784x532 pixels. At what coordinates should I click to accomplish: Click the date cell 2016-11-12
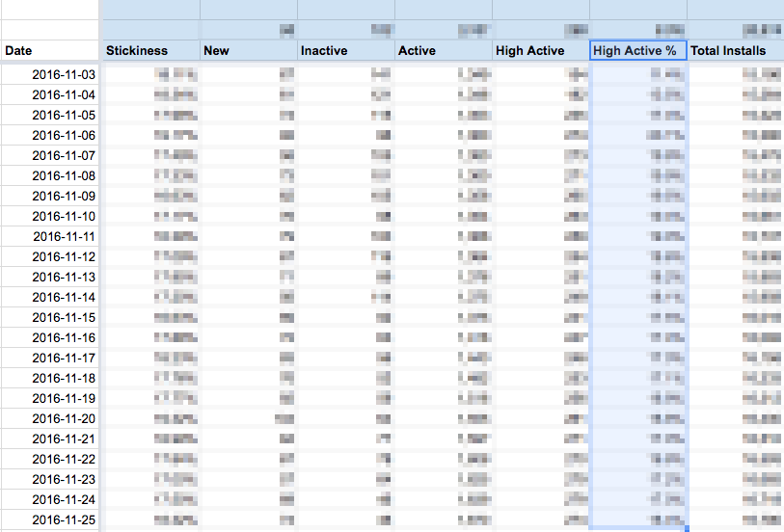click(x=50, y=256)
